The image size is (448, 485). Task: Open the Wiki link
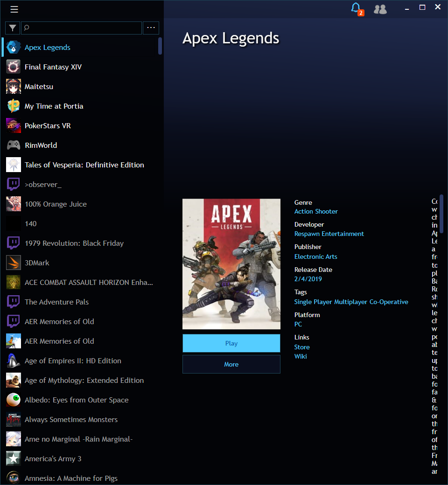[301, 356]
